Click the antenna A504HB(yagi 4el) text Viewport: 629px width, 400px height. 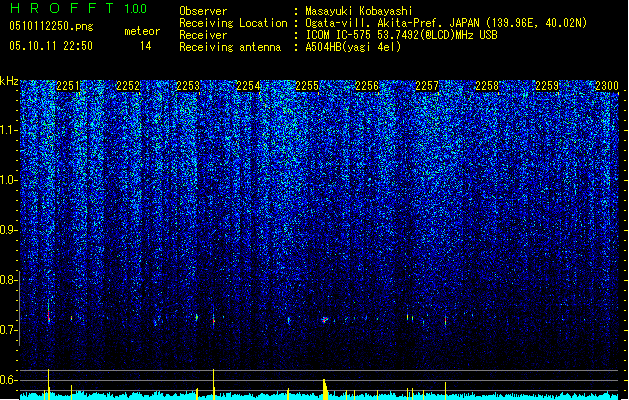[353, 47]
